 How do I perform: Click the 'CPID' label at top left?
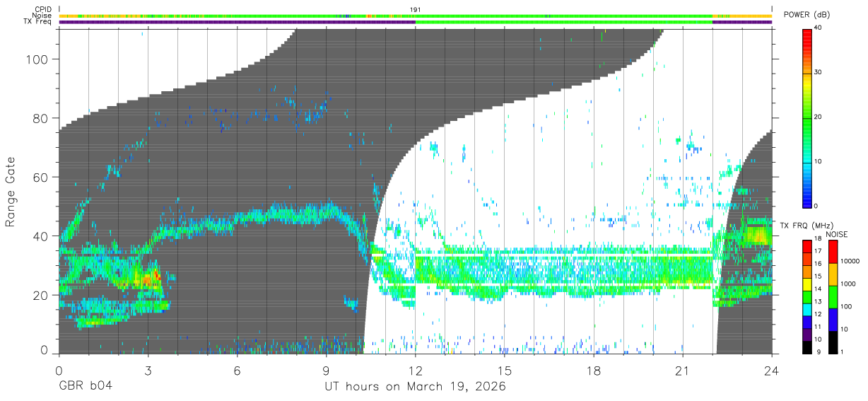(43, 9)
